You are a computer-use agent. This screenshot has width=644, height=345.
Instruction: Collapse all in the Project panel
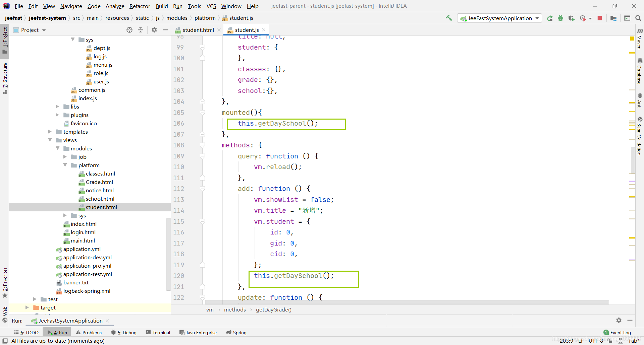(x=141, y=30)
